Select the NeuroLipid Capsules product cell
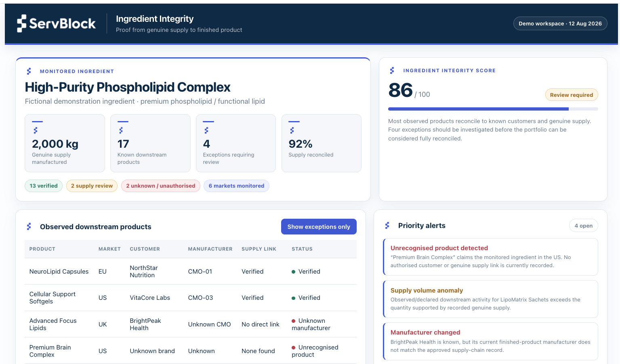The height and width of the screenshot is (364, 620). pos(59,272)
